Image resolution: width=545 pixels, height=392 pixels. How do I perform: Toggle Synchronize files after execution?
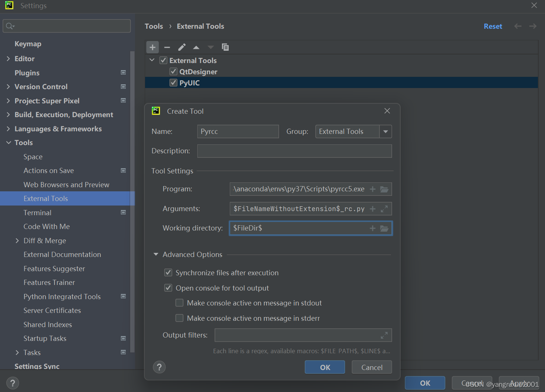pos(168,273)
